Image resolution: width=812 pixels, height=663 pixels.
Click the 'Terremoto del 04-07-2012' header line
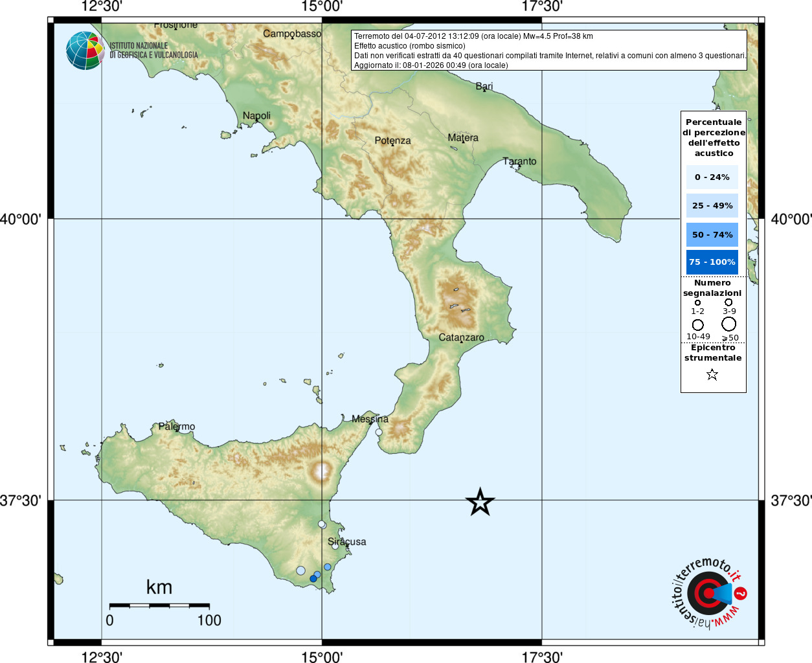(x=473, y=36)
